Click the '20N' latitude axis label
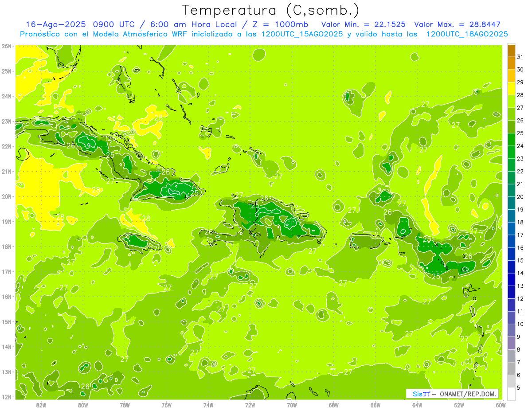Viewport: 532px width, 411px height. tap(7, 196)
